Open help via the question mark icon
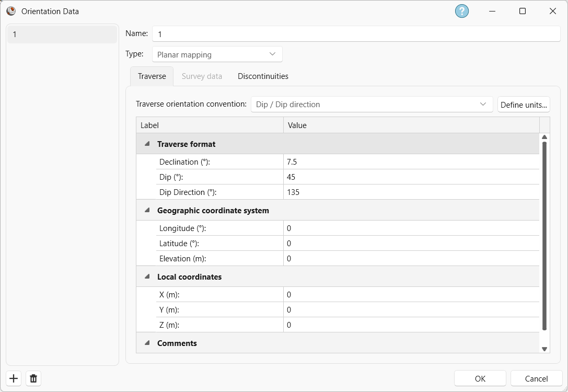 (x=461, y=10)
